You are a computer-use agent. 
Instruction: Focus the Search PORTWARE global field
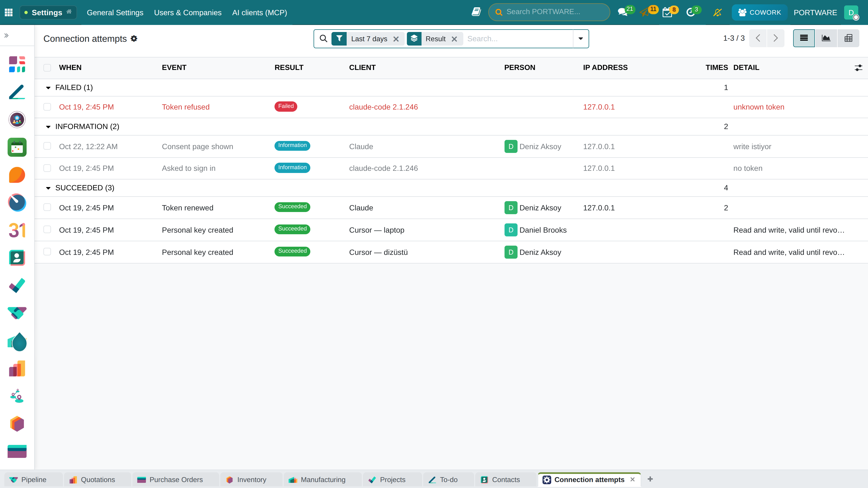coord(549,12)
